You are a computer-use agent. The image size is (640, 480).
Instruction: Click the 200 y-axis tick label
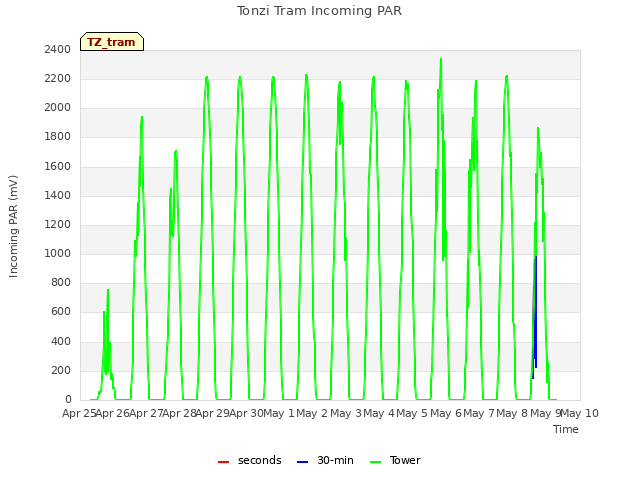coord(61,370)
